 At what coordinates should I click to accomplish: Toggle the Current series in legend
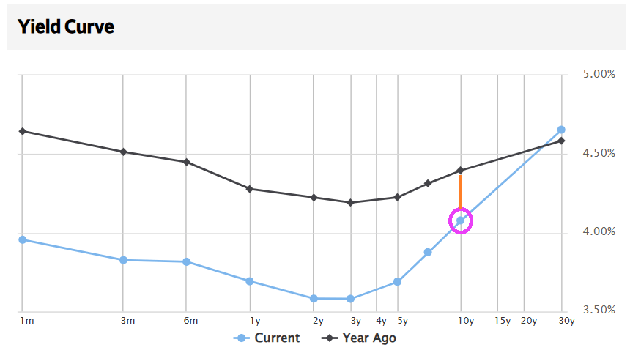click(268, 338)
